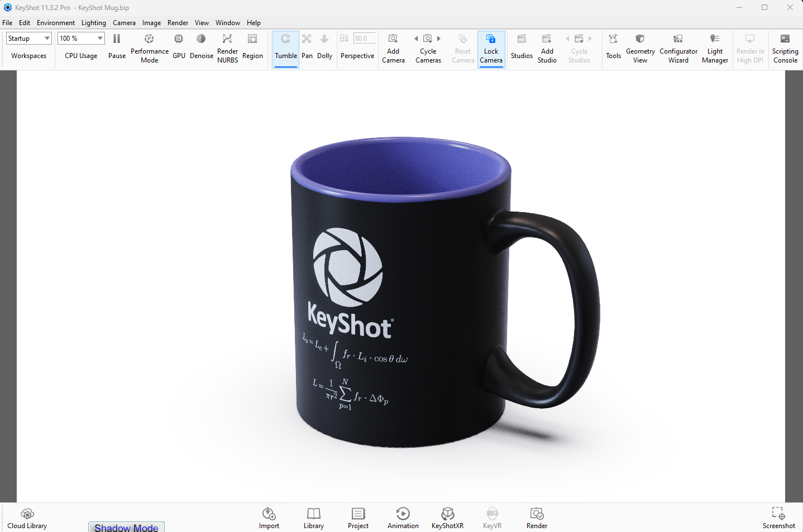Open the Render dialog from bottom toolbar
This screenshot has height=532, width=803.
(537, 518)
